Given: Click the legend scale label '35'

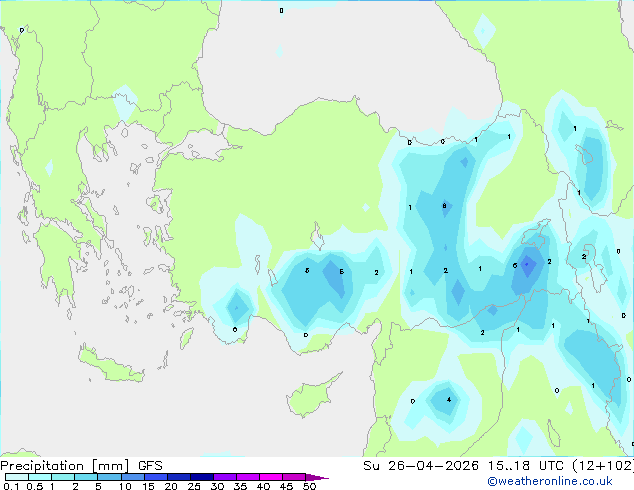Looking at the screenshot, I should point(240,486).
